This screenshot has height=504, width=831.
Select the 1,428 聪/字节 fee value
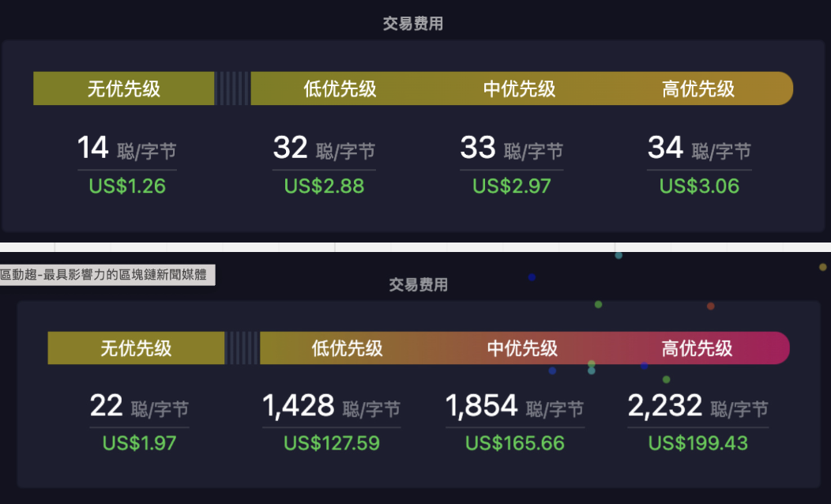332,407
